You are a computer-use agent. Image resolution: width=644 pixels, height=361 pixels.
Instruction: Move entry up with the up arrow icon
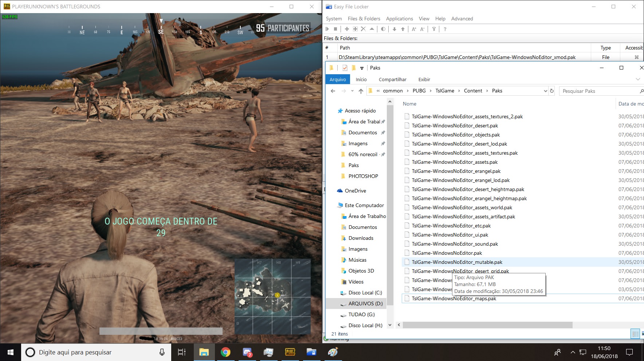(403, 29)
